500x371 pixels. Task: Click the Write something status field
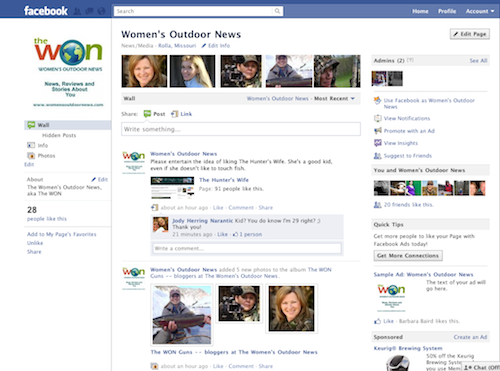[241, 129]
